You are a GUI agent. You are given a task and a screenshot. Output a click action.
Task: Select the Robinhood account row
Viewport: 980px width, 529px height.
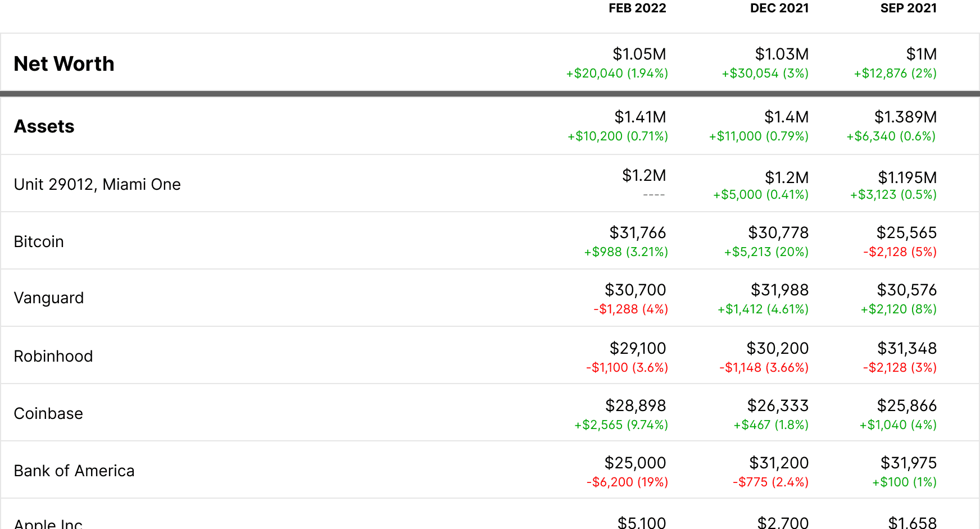[x=53, y=356]
